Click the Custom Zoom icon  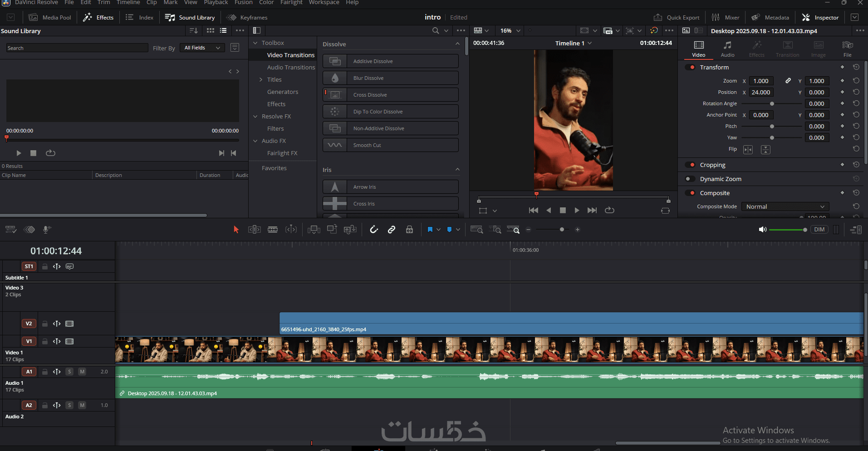[x=513, y=230]
